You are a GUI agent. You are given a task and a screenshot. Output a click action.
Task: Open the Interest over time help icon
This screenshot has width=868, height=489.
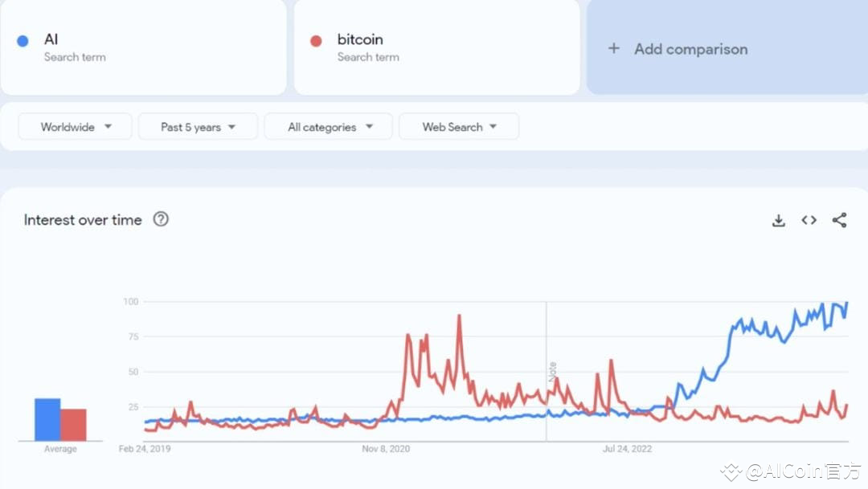pyautogui.click(x=161, y=219)
